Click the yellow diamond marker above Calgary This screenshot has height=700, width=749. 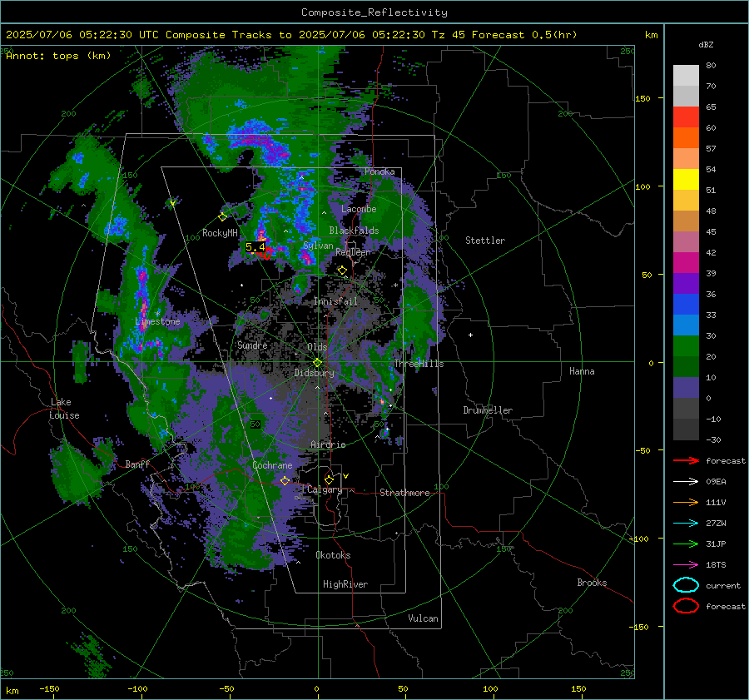329,479
